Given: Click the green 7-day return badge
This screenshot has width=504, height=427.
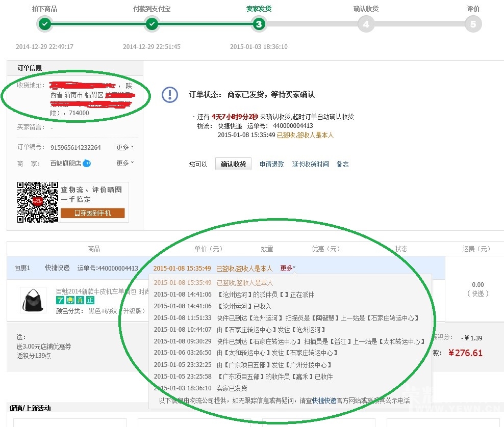Looking at the screenshot, I should click(60, 301).
